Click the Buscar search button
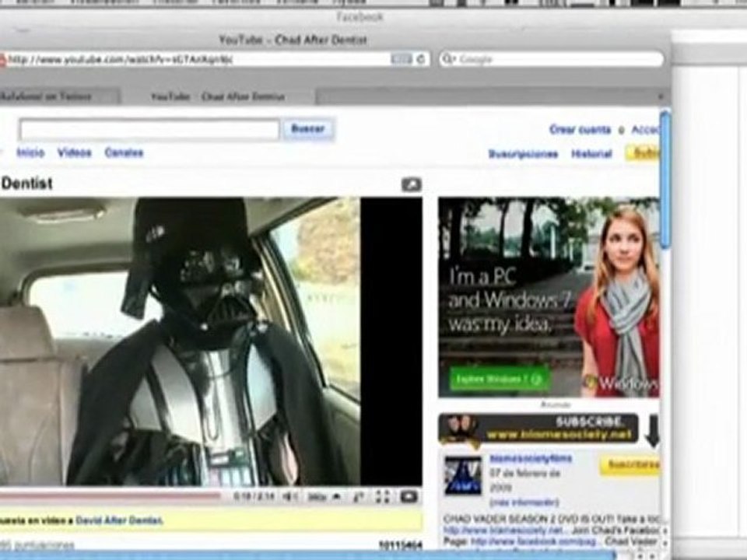747x560 pixels. pos(308,129)
